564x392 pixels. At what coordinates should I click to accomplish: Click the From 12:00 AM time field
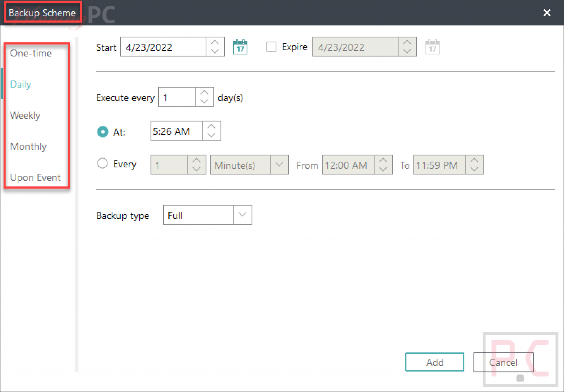point(348,165)
